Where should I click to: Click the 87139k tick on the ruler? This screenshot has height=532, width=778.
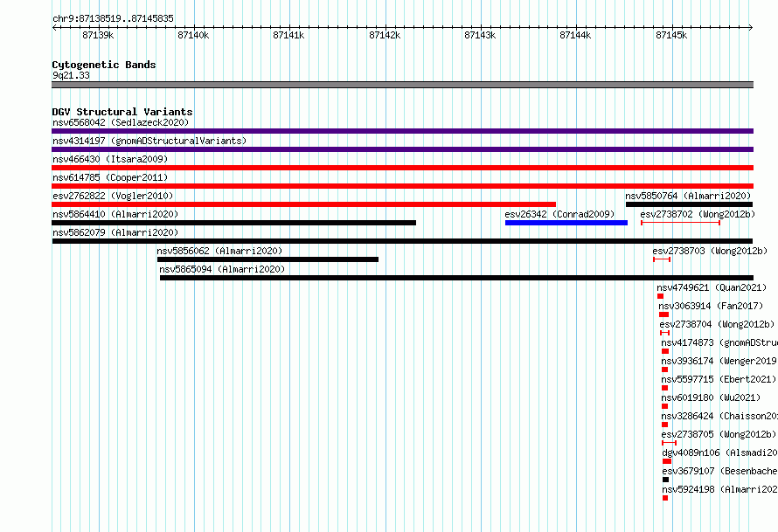(x=98, y=35)
